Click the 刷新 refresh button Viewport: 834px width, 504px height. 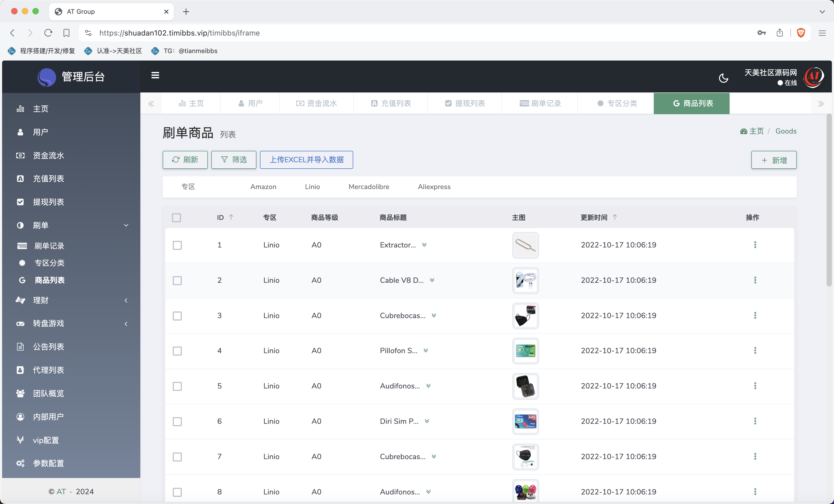pyautogui.click(x=185, y=160)
